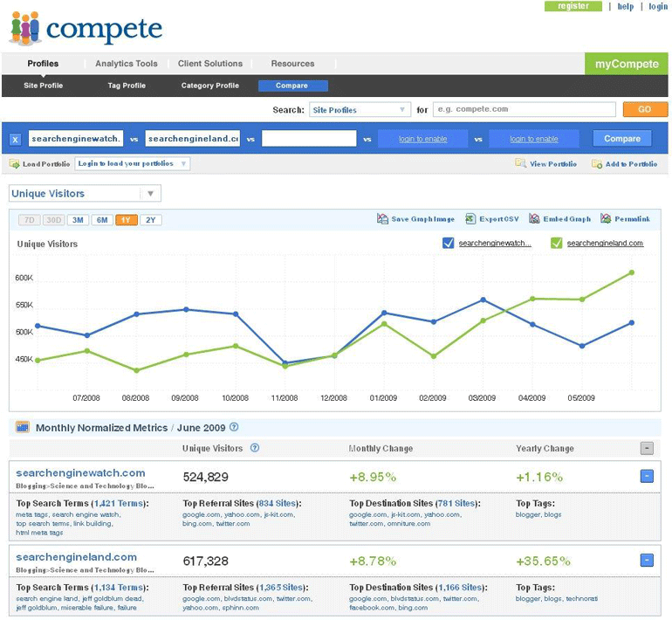Collapse the searchengineland.com details row

click(647, 560)
